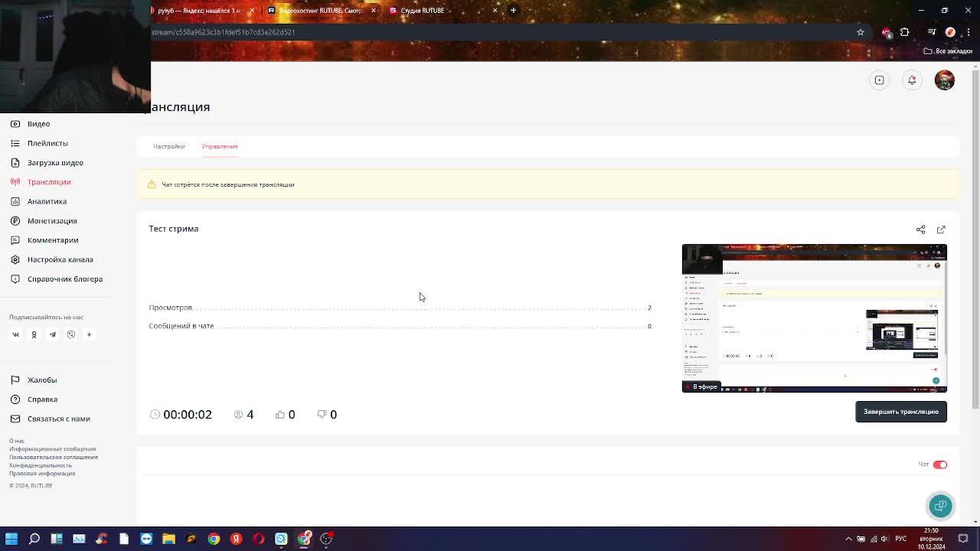Open the Windows Start menu
The image size is (980, 551).
11,539
